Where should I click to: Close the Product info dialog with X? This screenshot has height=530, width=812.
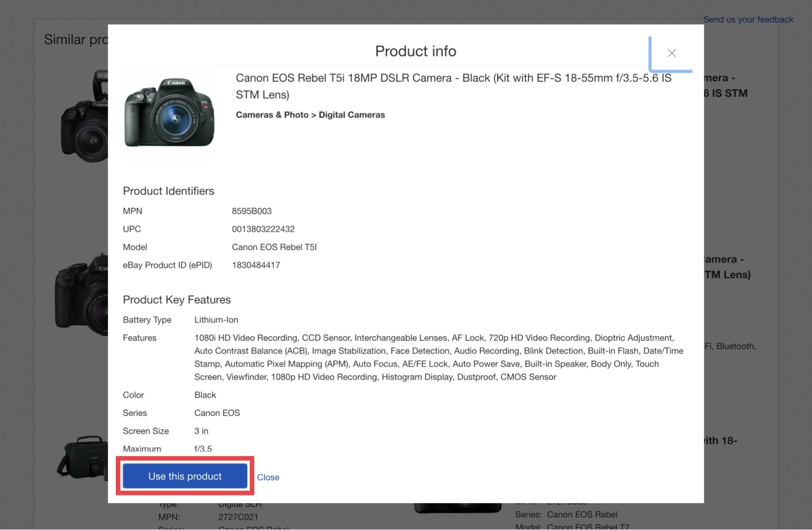click(671, 53)
